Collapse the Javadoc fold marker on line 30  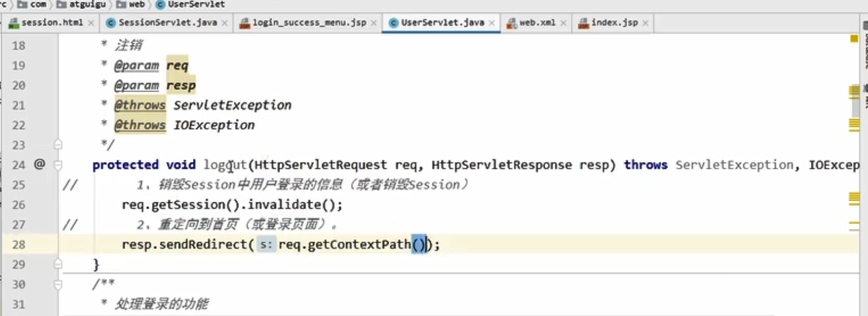coord(58,285)
